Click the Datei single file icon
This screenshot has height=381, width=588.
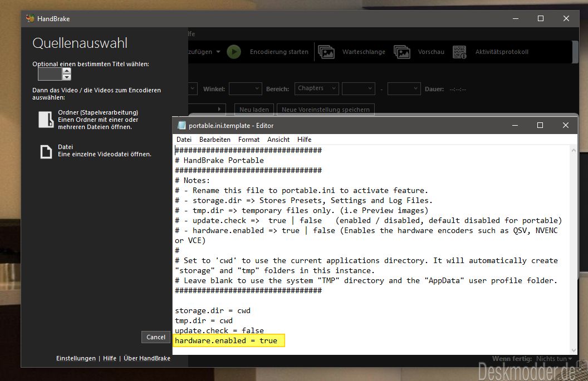tap(46, 152)
